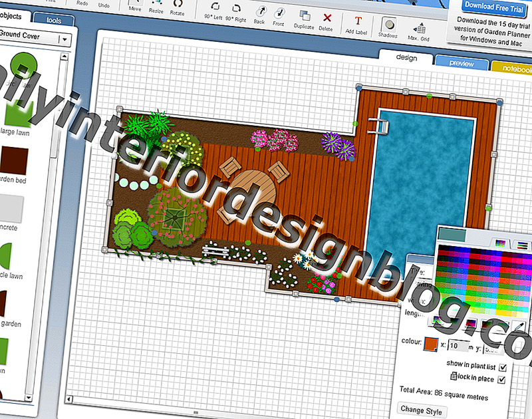Click the teal current-color preview
This screenshot has width=532, height=419.
pos(452,234)
